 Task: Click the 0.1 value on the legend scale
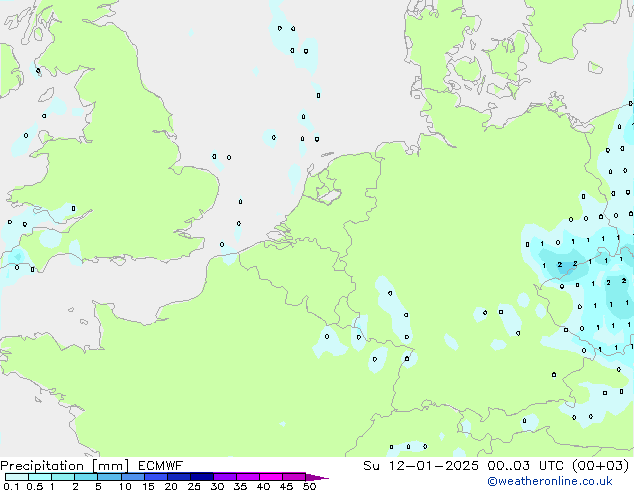click(9, 486)
